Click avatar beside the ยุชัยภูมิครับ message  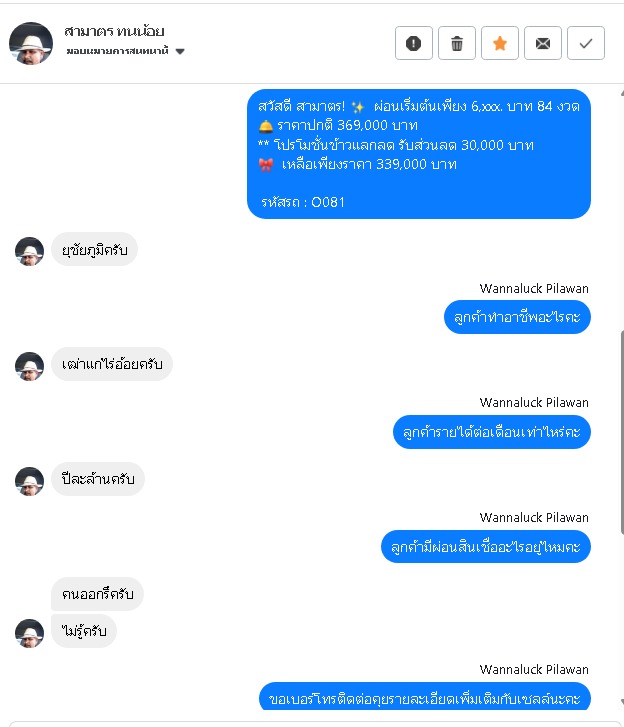click(x=29, y=251)
